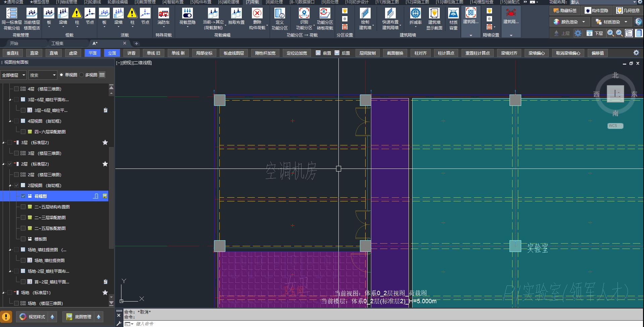This screenshot has height=327, width=644.
Task: Toggle the 前置 checkbox in toolbar
Action: (x=318, y=53)
